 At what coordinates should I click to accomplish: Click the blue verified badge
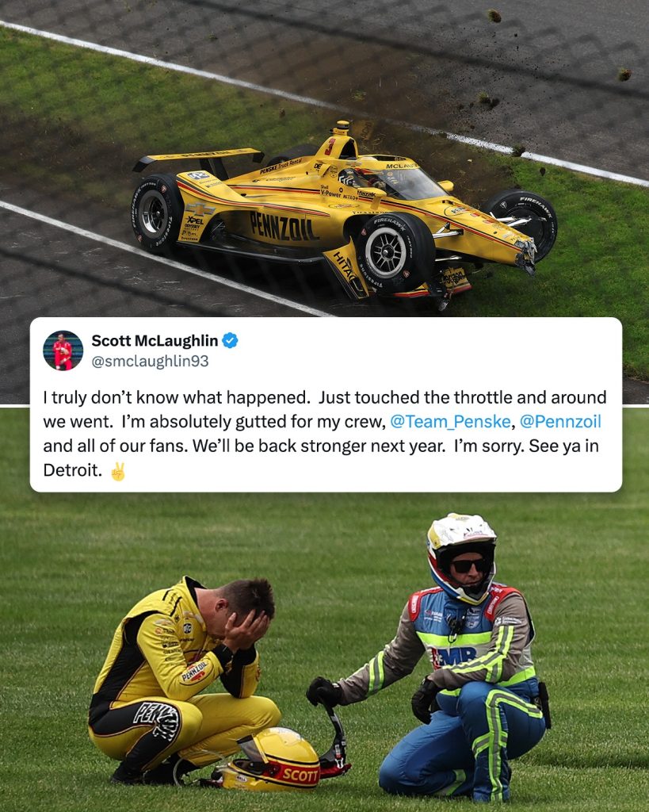(x=230, y=341)
